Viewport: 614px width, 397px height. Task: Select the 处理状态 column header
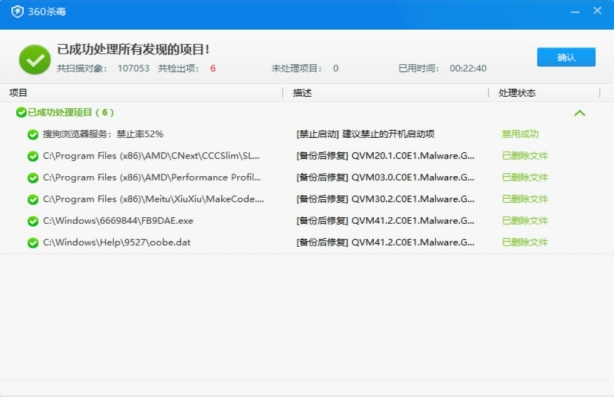(x=517, y=93)
